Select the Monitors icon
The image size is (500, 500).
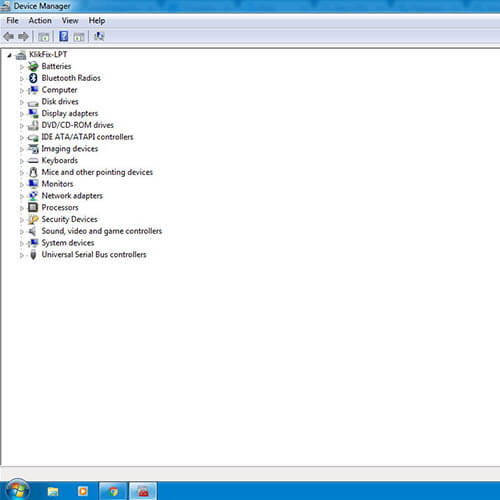(x=33, y=184)
